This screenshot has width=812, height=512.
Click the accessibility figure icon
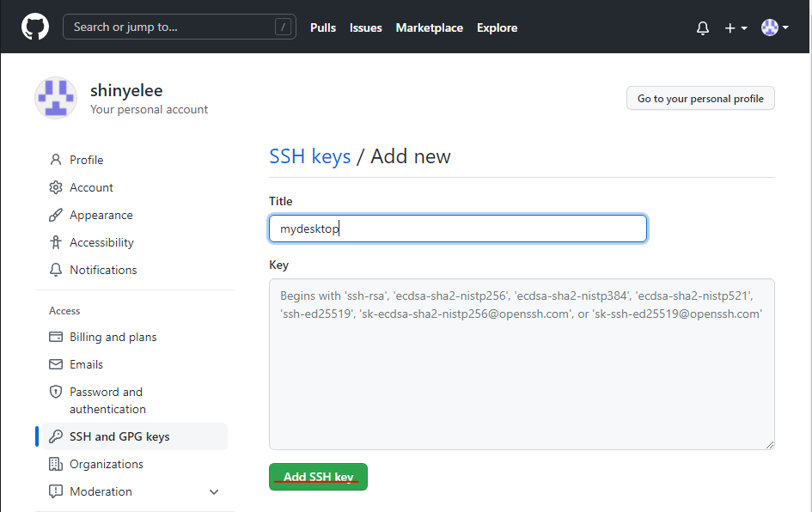pyautogui.click(x=55, y=242)
